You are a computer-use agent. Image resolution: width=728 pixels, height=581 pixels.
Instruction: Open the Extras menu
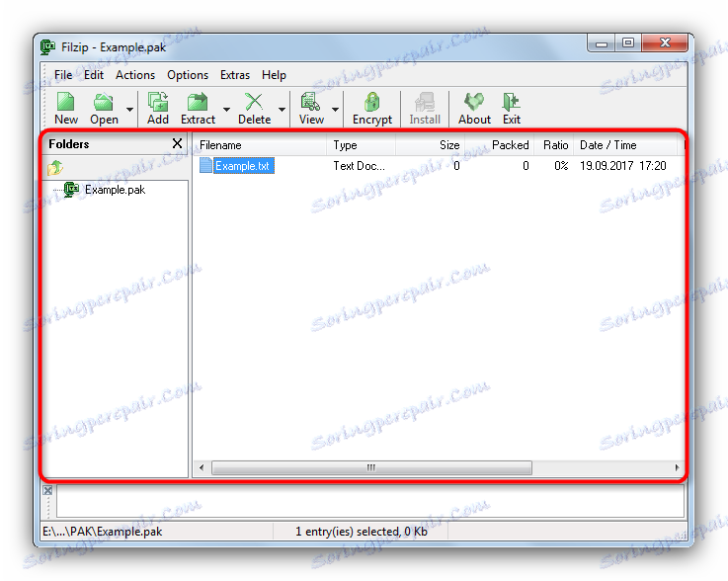pyautogui.click(x=235, y=75)
